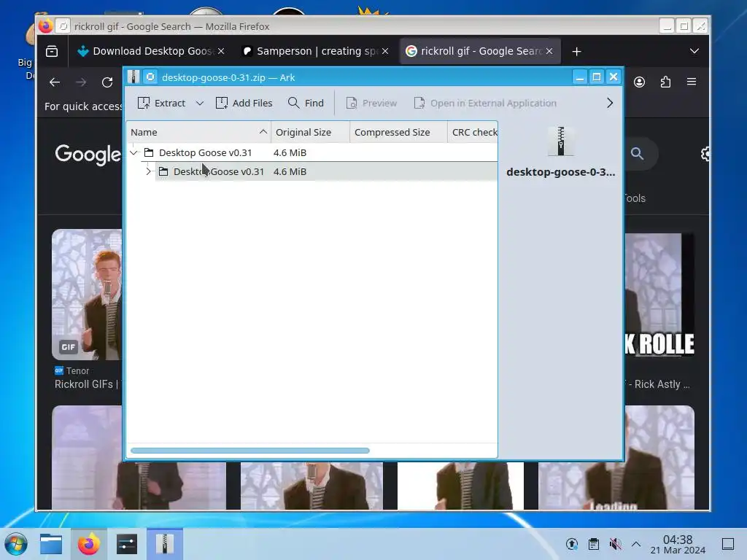Open the ROLLE Rick Astley thumbnail

coord(659,295)
